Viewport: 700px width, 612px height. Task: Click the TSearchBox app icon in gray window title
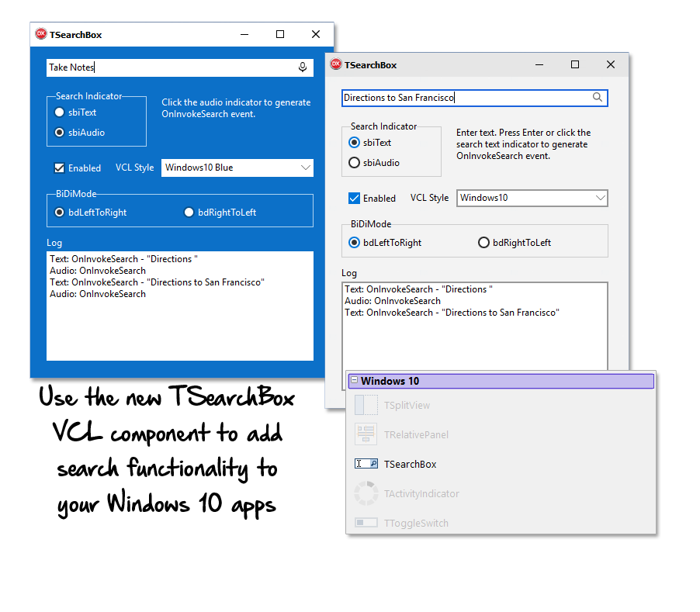(x=336, y=64)
